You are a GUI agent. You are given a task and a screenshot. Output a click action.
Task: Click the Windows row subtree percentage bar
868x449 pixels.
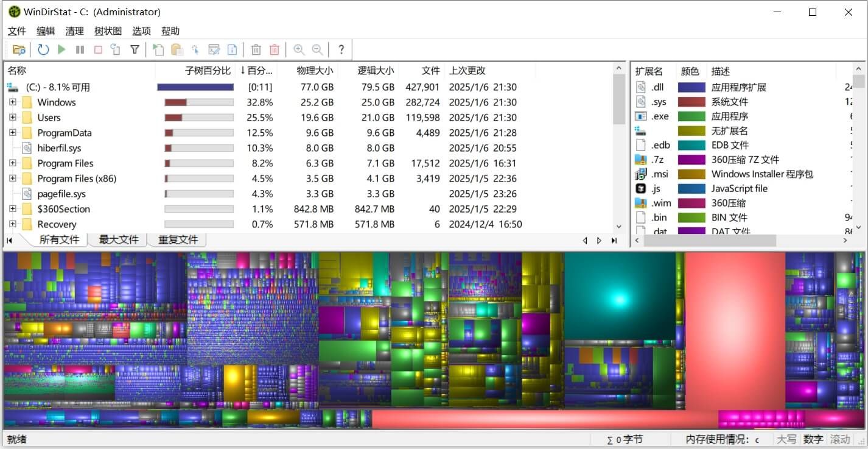pyautogui.click(x=199, y=102)
